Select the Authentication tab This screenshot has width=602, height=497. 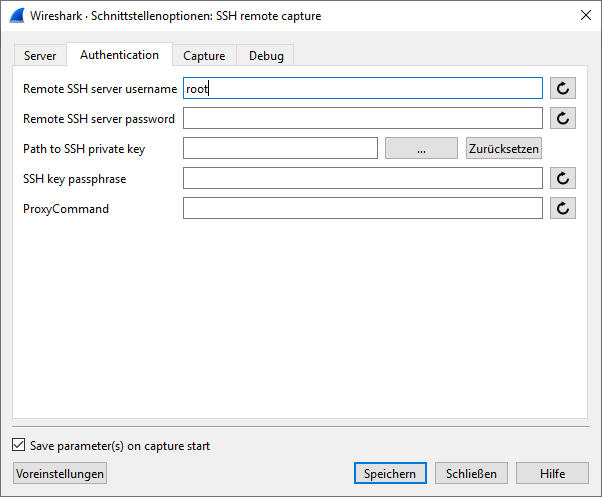coord(119,55)
